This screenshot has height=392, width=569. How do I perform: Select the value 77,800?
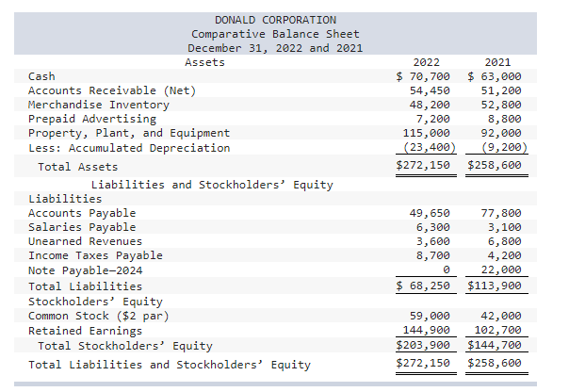501,213
